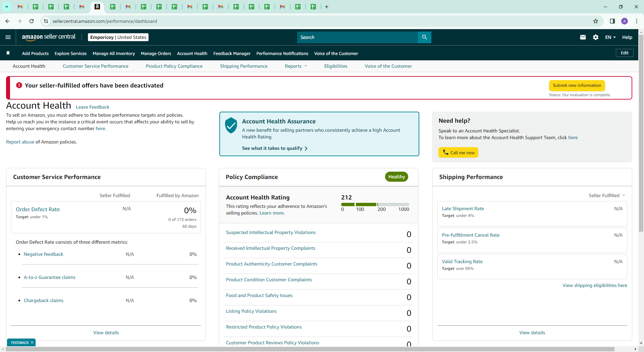644x352 pixels.
Task: Click the Call me now button
Action: (x=458, y=153)
